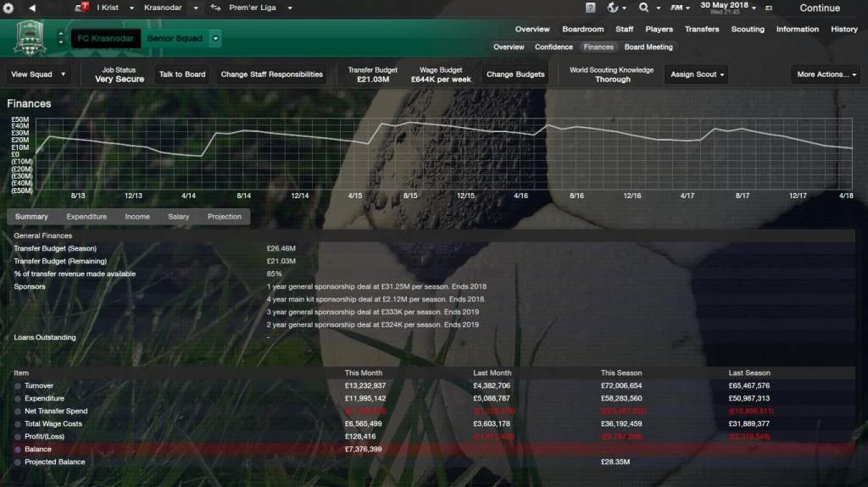Open the Scouting menu item

747,29
